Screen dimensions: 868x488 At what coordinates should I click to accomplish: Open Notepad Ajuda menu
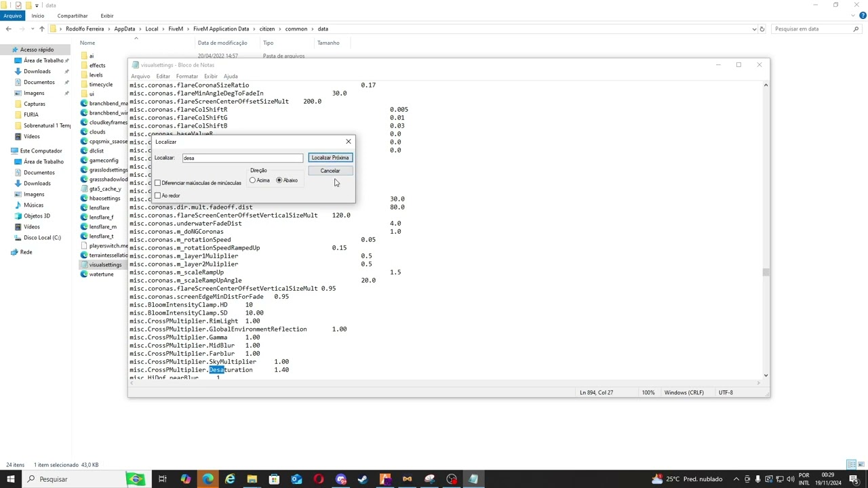(231, 77)
